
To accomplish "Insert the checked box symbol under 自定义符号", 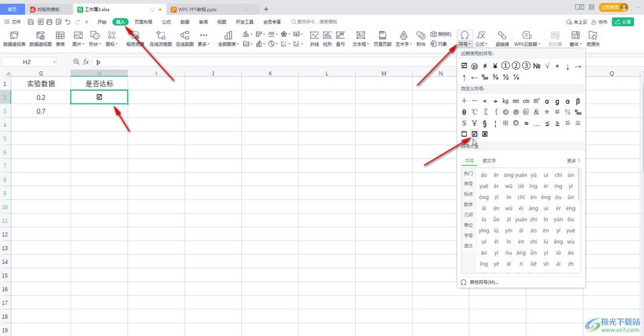I will coord(474,134).
